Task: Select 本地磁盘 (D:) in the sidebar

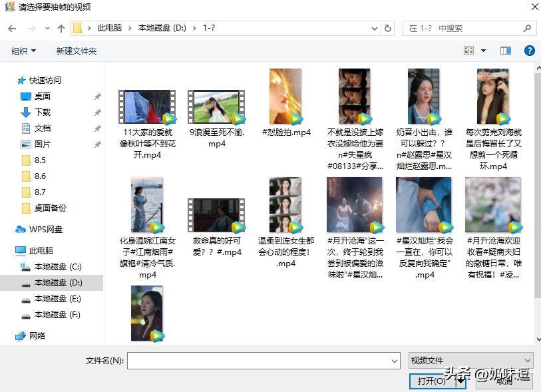Action: 52,283
